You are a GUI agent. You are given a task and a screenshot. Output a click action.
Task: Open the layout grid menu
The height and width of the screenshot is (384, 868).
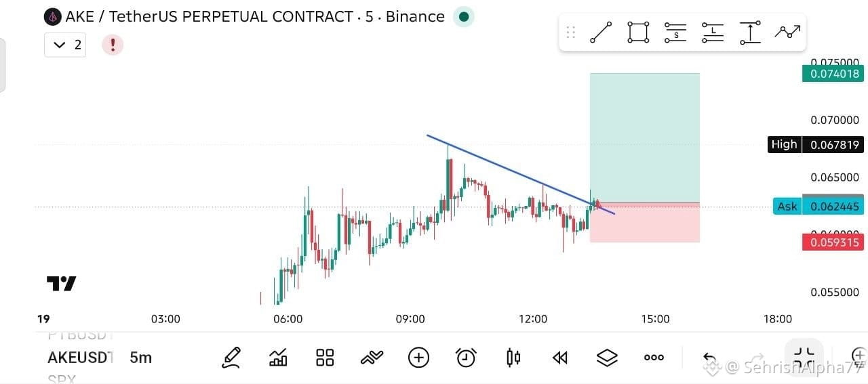click(325, 358)
